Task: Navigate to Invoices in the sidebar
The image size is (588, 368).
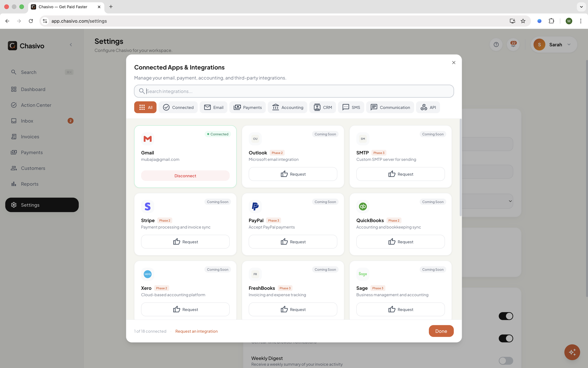Action: pos(42,137)
